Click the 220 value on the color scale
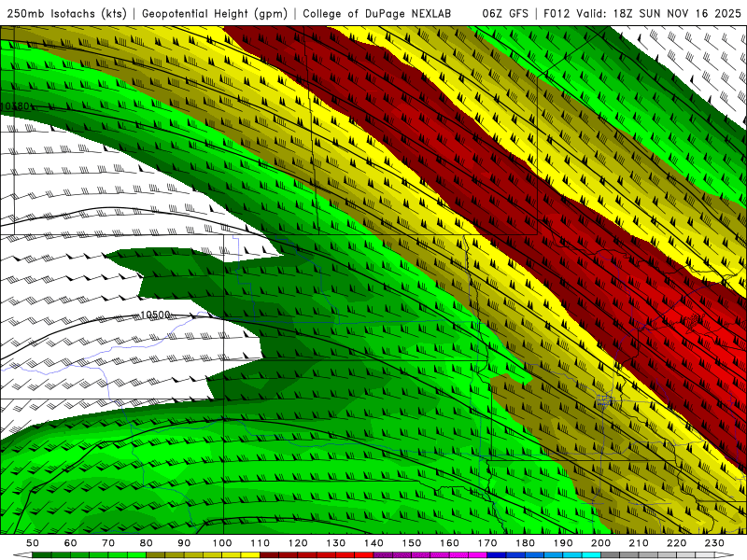747x560 pixels. [677, 543]
